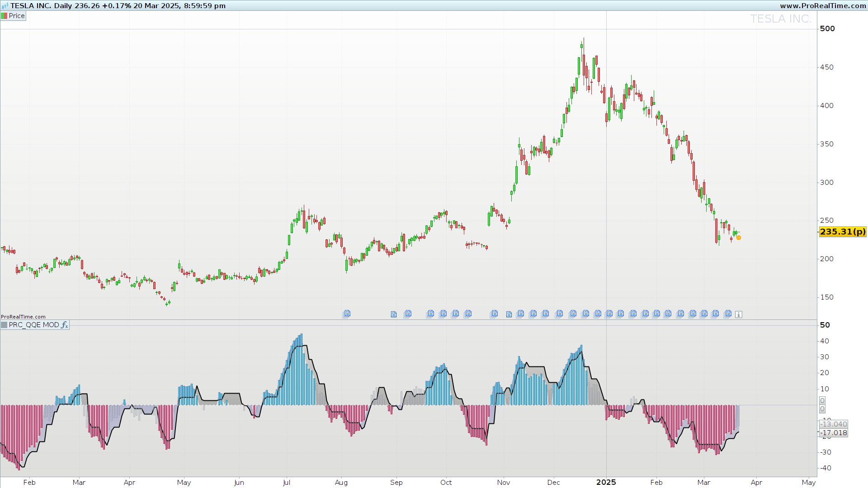This screenshot has width=868, height=488.
Task: Click the 150 price axis label
Action: pos(827,297)
